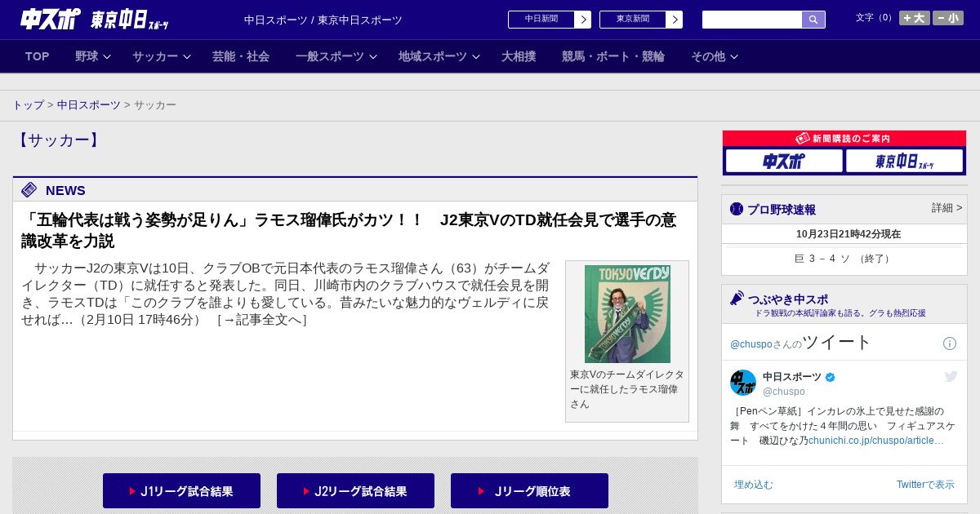
Task: Open the 芸能・社会 menu item
Action: (241, 56)
